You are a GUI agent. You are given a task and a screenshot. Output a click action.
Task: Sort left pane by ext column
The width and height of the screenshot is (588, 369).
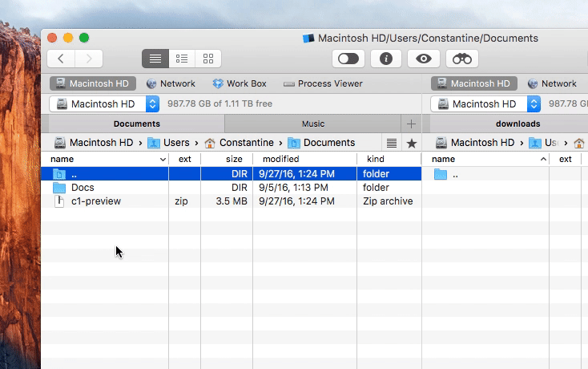tap(185, 159)
